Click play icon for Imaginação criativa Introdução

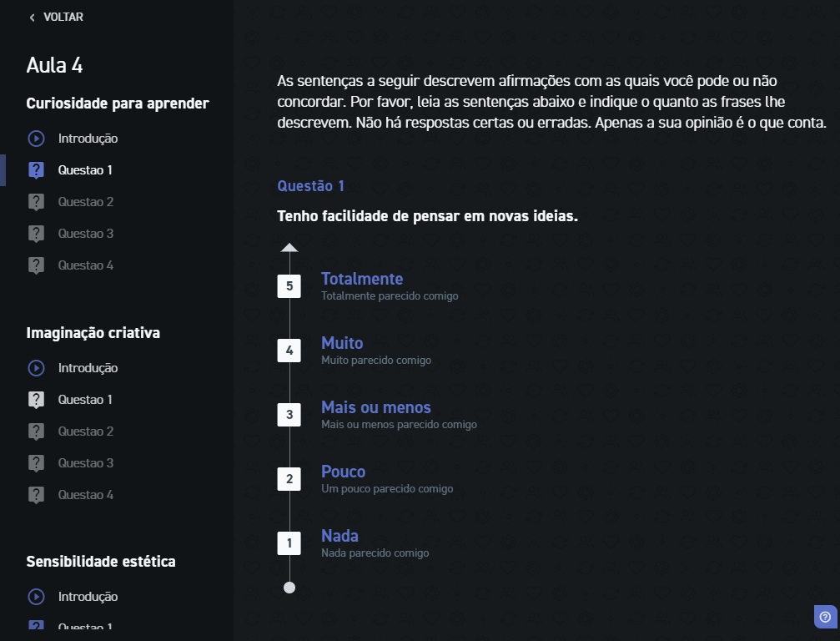coord(36,368)
